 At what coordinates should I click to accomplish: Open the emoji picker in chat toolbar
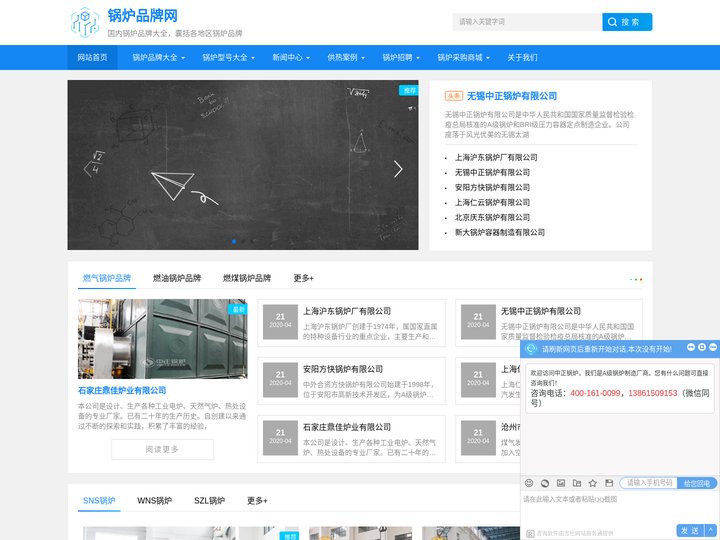coord(529,483)
